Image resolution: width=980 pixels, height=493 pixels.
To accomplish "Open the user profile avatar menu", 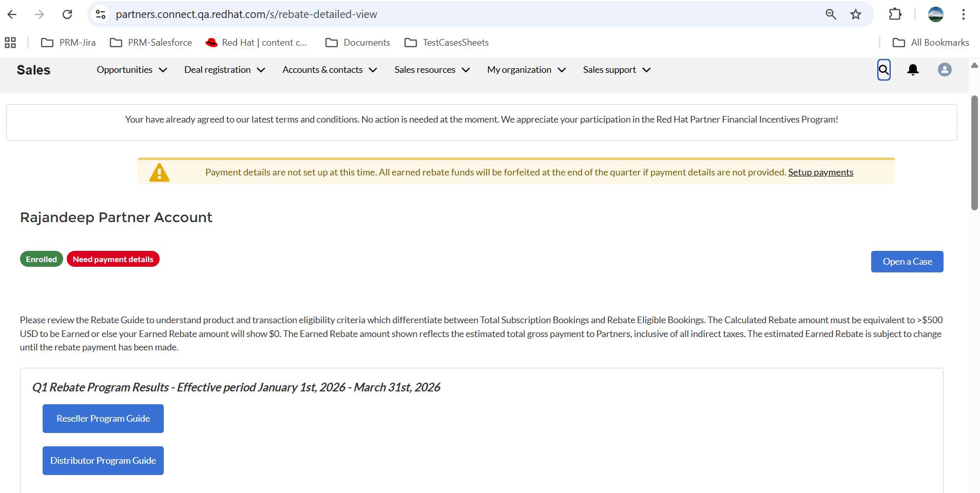I will click(x=945, y=70).
